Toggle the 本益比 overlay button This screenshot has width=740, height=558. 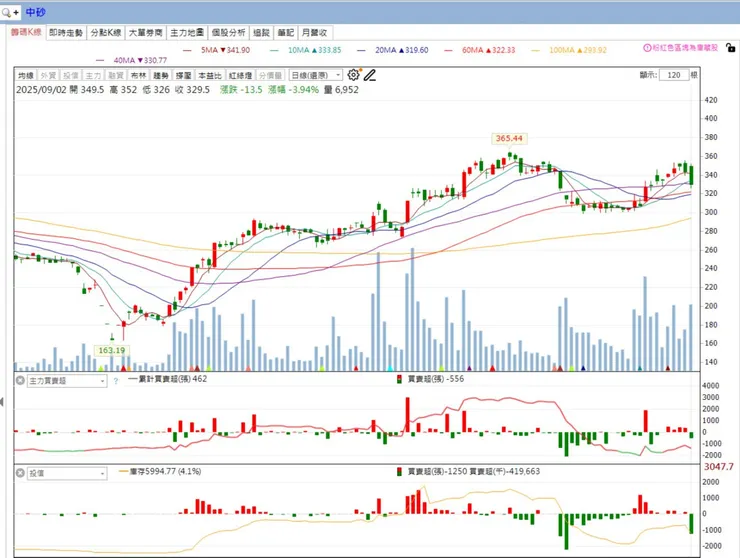pyautogui.click(x=210, y=76)
